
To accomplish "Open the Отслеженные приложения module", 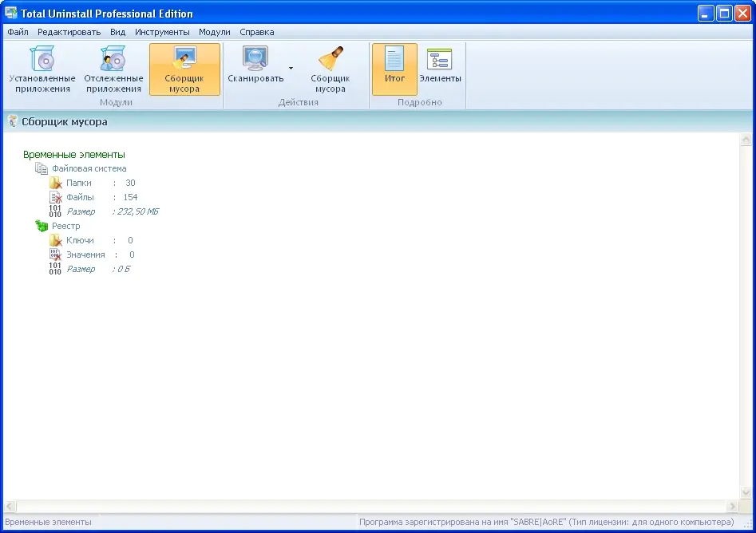I will tap(113, 69).
